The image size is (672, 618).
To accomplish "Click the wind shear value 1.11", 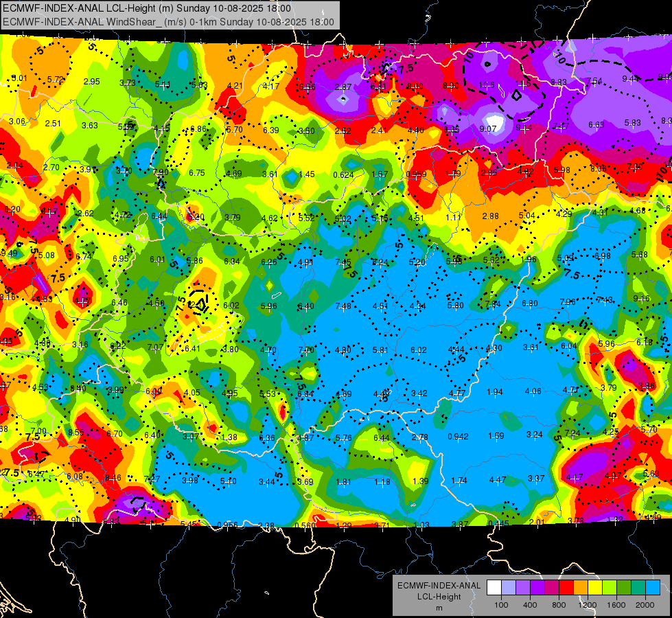I will click(453, 218).
